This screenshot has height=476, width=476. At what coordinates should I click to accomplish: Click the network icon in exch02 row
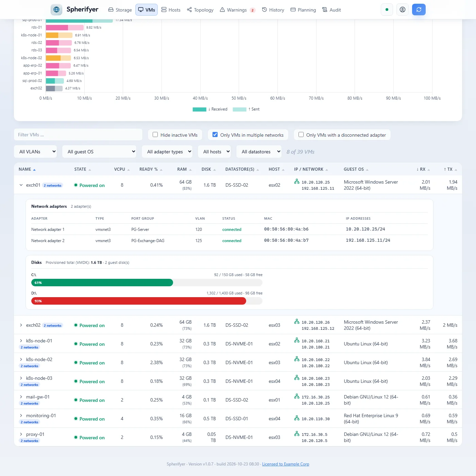pos(297,322)
